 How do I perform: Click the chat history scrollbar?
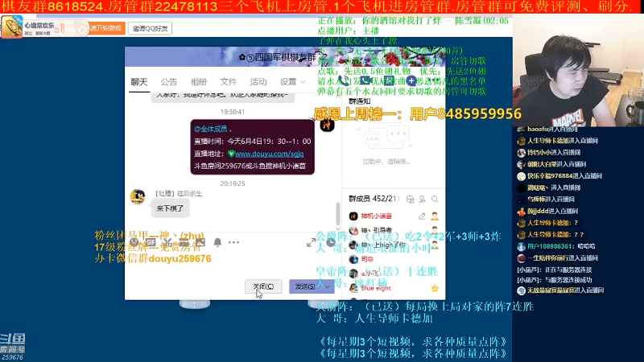tap(337, 213)
